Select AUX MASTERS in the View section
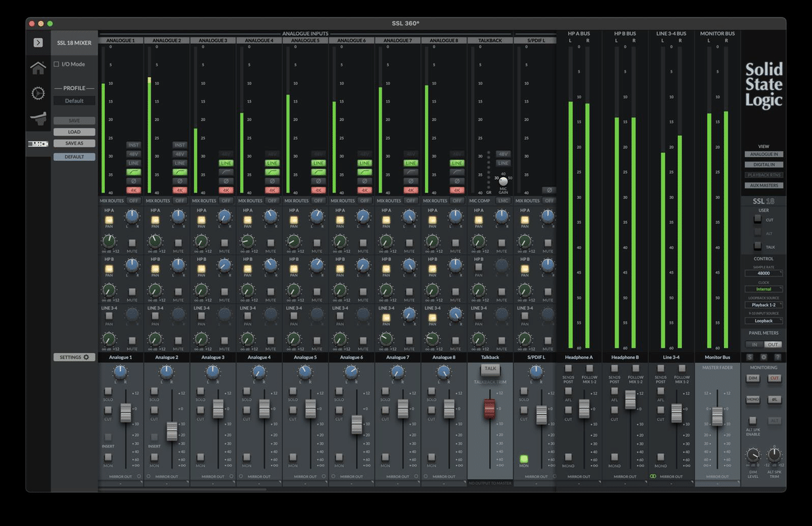The height and width of the screenshot is (526, 812). coord(763,185)
